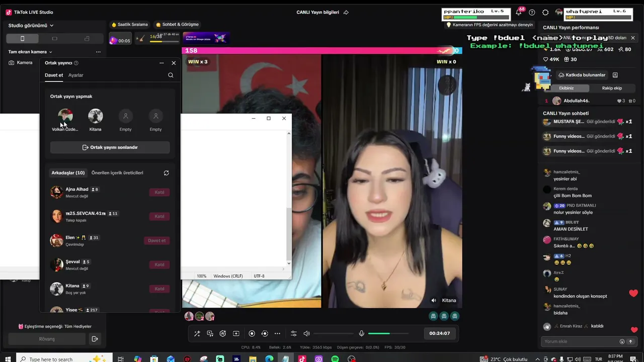Screen dimensions: 644x362
Task: Open the emoji picker in comment box
Action: (622, 341)
